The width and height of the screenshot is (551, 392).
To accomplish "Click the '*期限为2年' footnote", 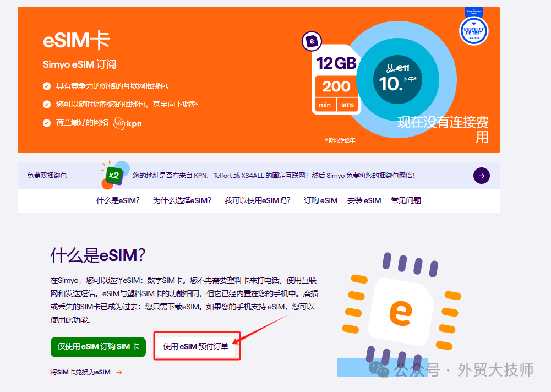I will pos(340,140).
